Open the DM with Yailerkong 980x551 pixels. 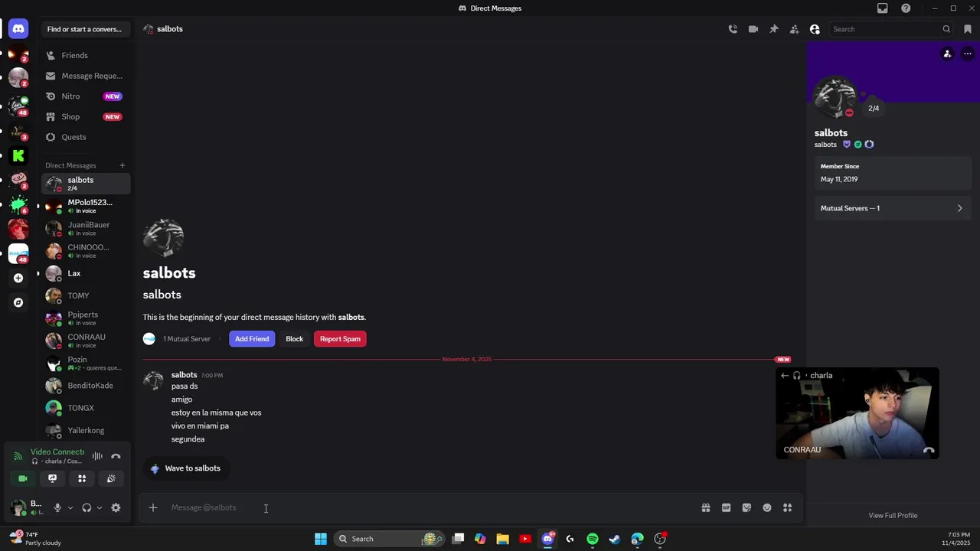(86, 430)
